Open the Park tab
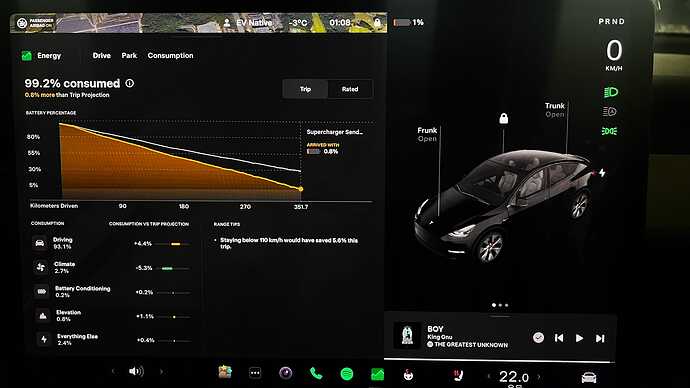 [x=129, y=55]
